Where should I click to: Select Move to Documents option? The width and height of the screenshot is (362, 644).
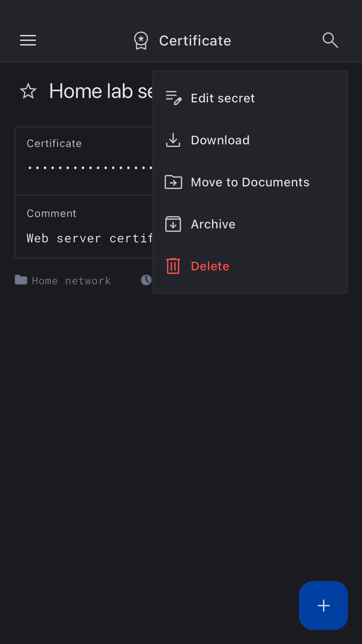(x=250, y=182)
